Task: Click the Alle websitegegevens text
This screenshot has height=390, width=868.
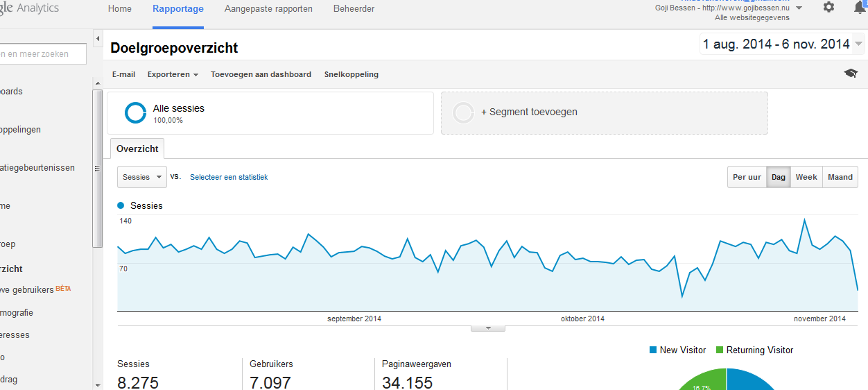Action: pyautogui.click(x=752, y=17)
